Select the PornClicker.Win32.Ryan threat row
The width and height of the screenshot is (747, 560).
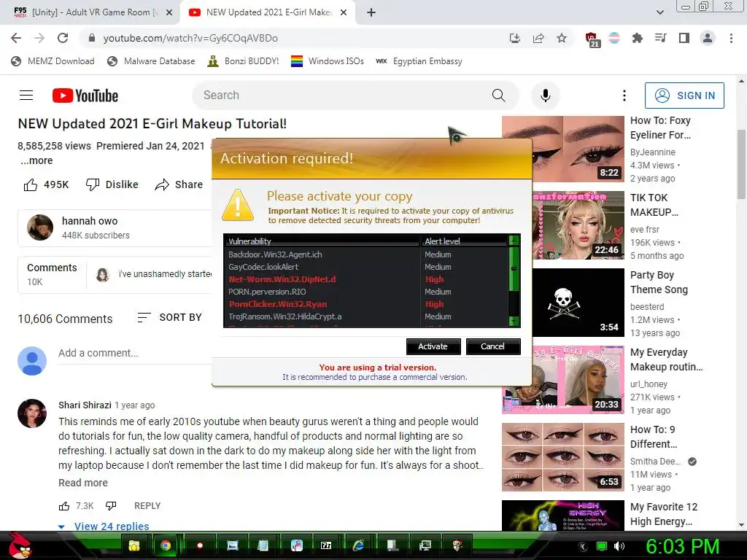coord(366,304)
